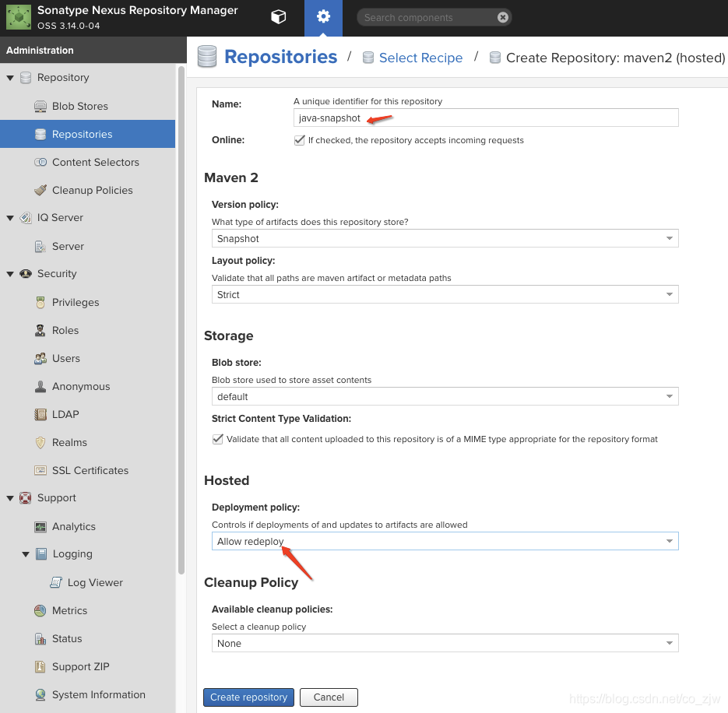Collapse the Security tree group
This screenshot has width=728, height=713.
point(10,274)
